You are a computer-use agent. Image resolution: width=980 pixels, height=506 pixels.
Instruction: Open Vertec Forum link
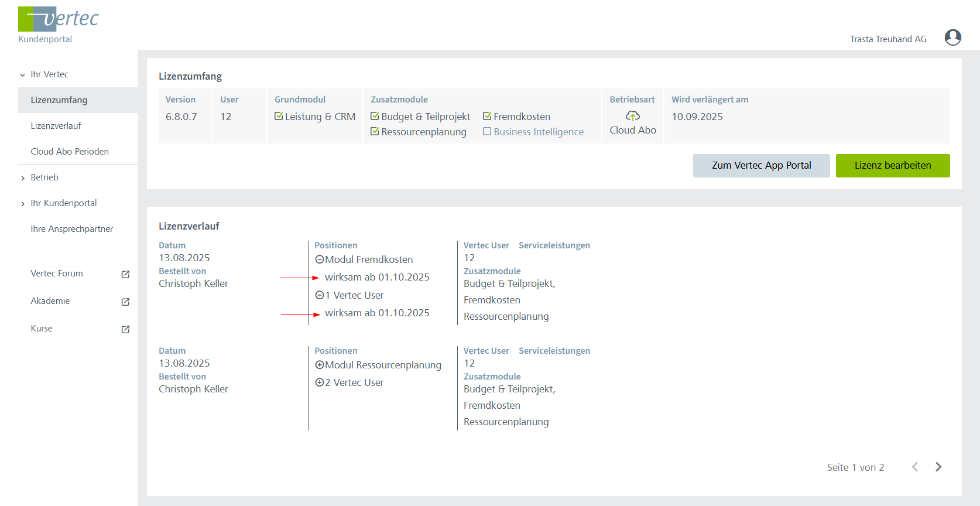(57, 273)
